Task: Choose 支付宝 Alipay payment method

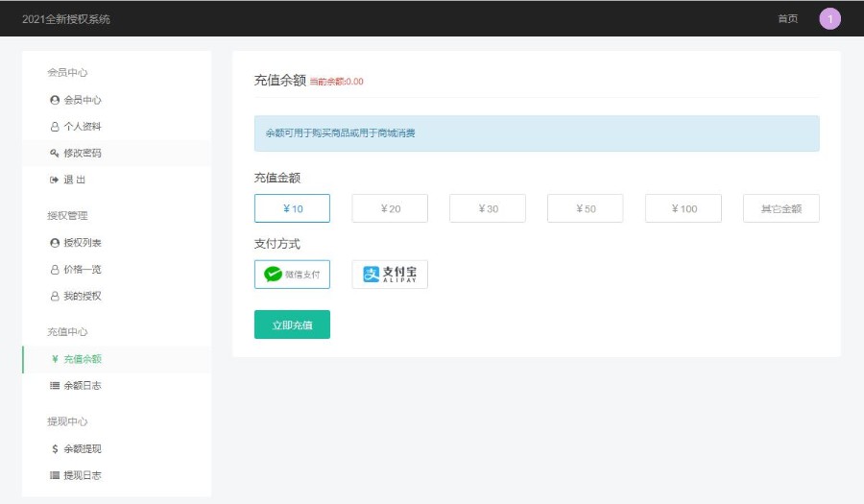Action: 390,275
